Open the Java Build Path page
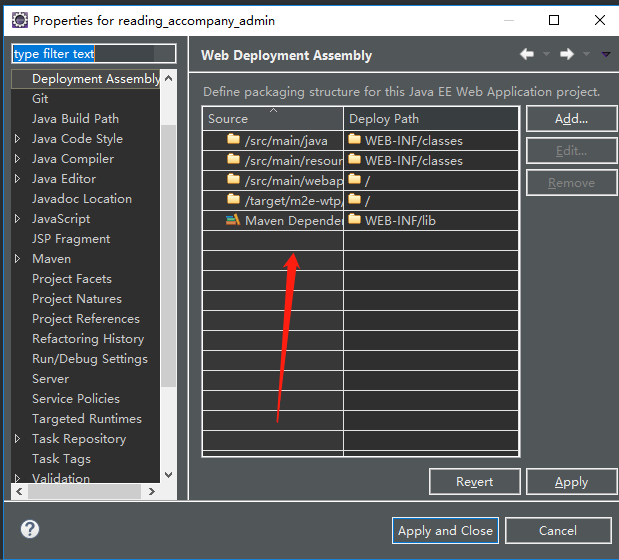Screen dimensions: 619x560 click(x=75, y=119)
